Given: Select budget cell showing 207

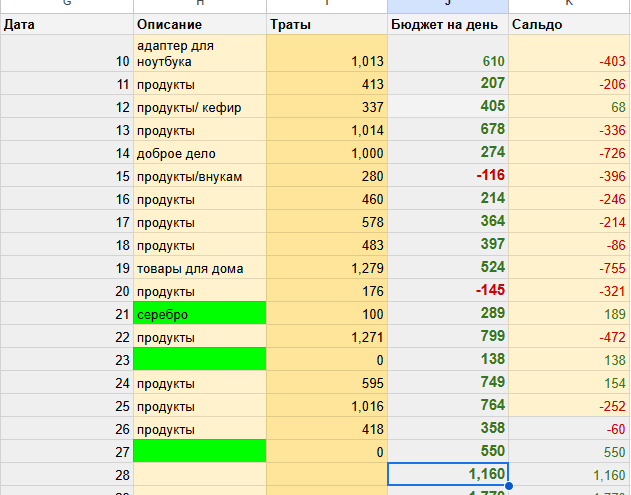Looking at the screenshot, I should point(448,84).
